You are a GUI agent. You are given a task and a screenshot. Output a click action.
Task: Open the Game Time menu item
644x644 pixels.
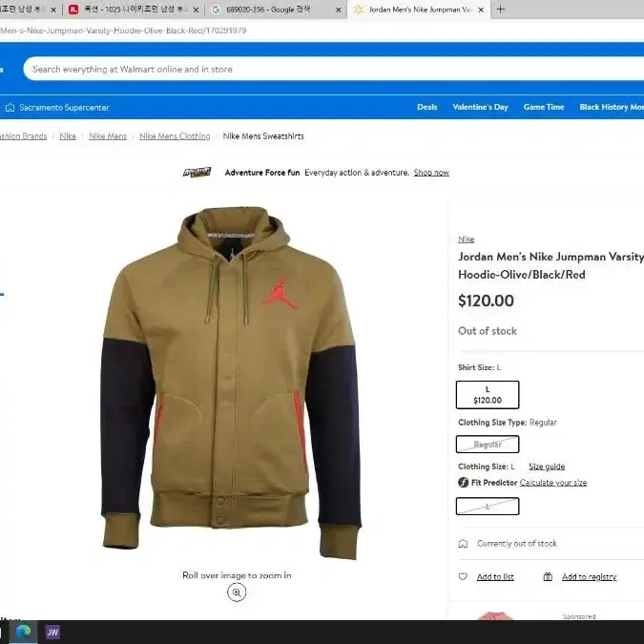click(544, 107)
